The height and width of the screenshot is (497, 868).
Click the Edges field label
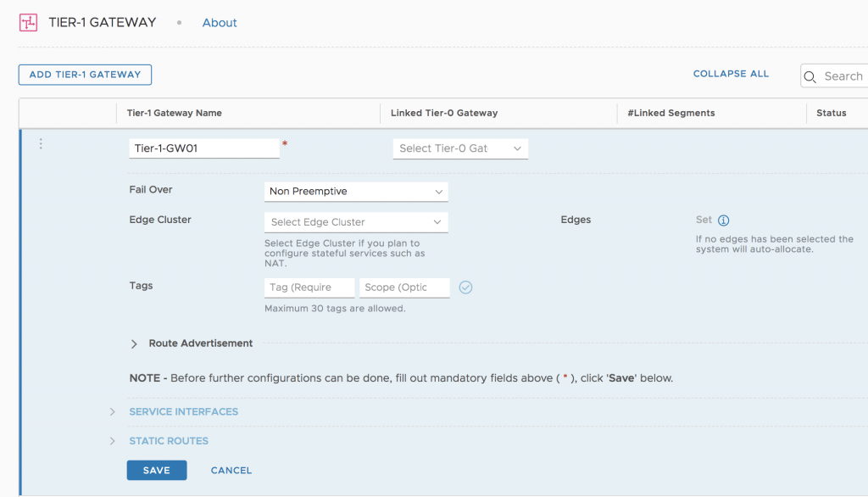[576, 220]
